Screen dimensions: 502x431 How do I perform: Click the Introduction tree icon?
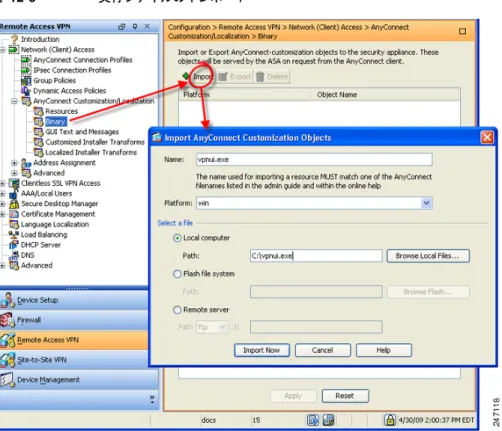[x=14, y=39]
